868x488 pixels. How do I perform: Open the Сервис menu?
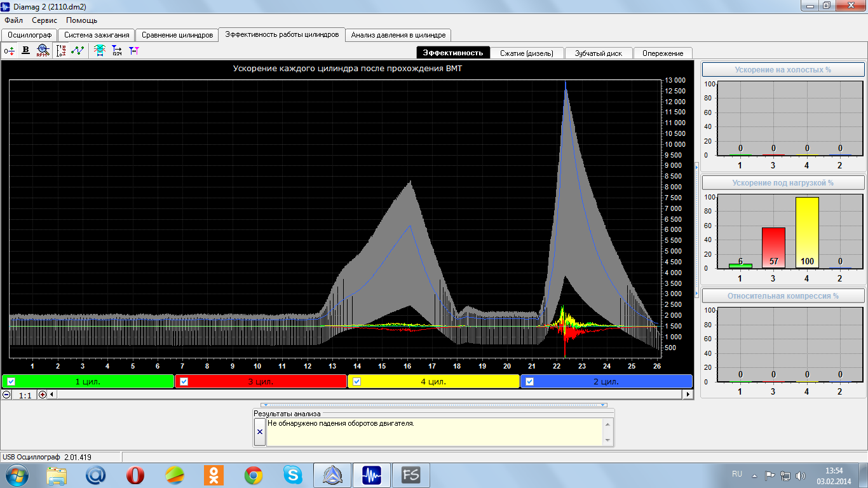click(x=44, y=20)
